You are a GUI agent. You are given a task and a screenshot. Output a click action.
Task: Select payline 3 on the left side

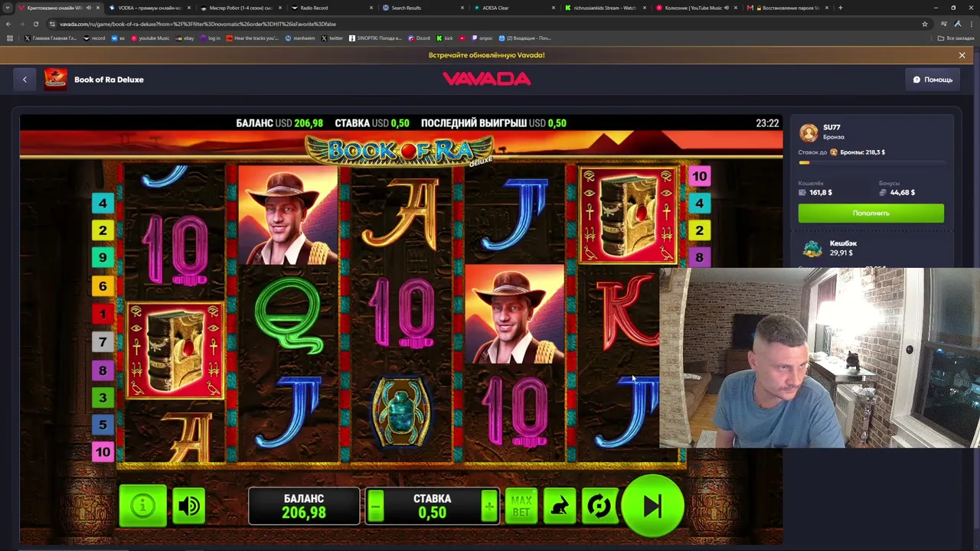[x=103, y=397]
